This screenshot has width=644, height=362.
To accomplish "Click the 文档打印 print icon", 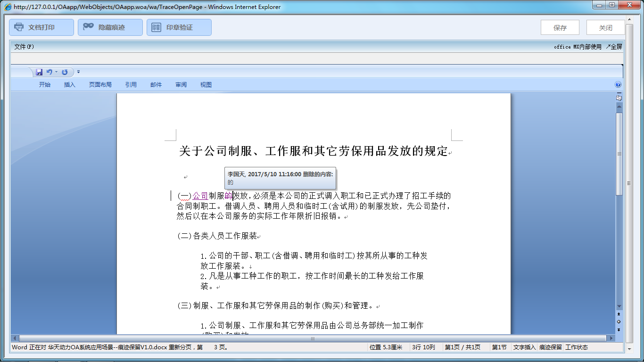I will (19, 27).
